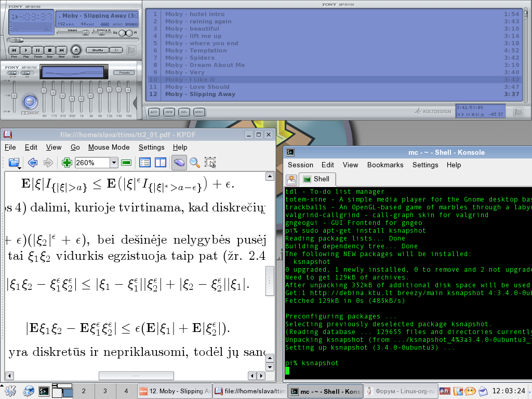Toggle two-page view icon in KPDF

pyautogui.click(x=161, y=163)
